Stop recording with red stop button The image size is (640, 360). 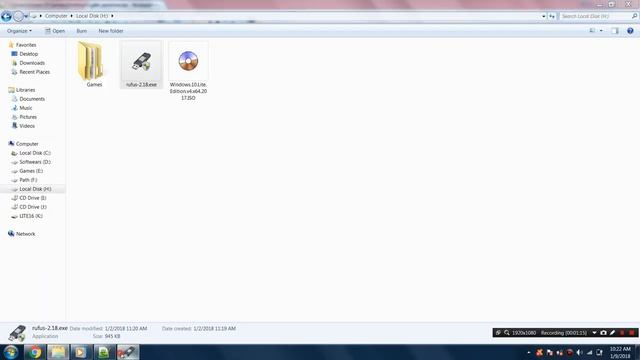click(631, 333)
